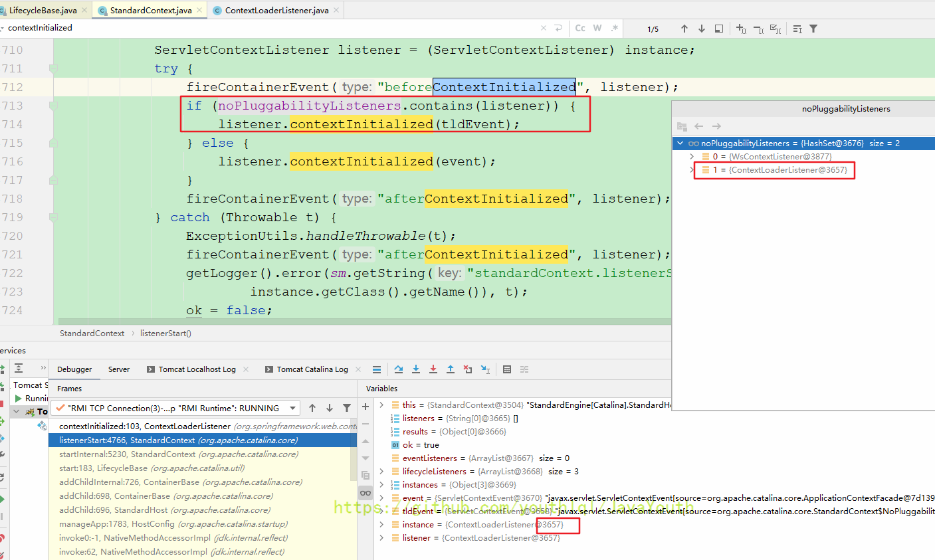Image resolution: width=935 pixels, height=560 pixels.
Task: Click Step Out debugger icon
Action: click(x=451, y=369)
